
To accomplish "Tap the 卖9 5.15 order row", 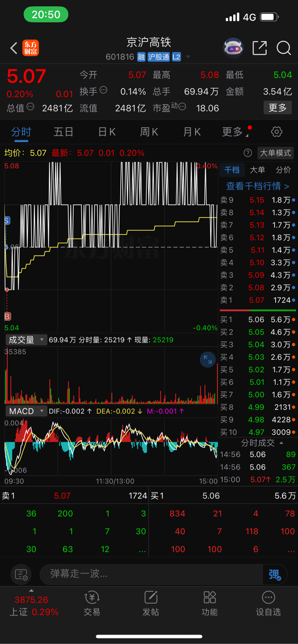I will click(x=258, y=200).
